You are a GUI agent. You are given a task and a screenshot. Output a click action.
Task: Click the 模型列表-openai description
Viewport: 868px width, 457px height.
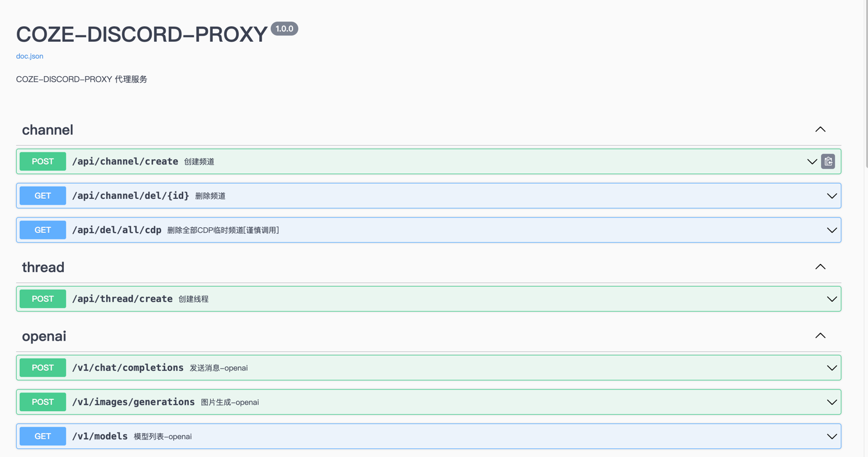163,437
